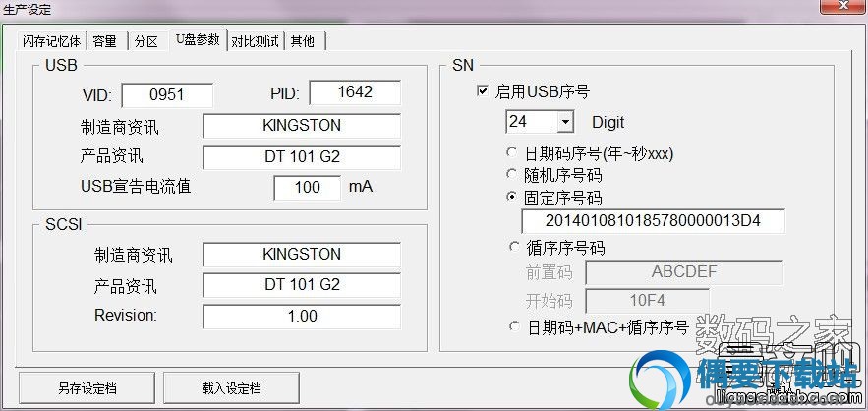The image size is (868, 411).
Task: Click the 'Digit' label text
Action: (608, 122)
